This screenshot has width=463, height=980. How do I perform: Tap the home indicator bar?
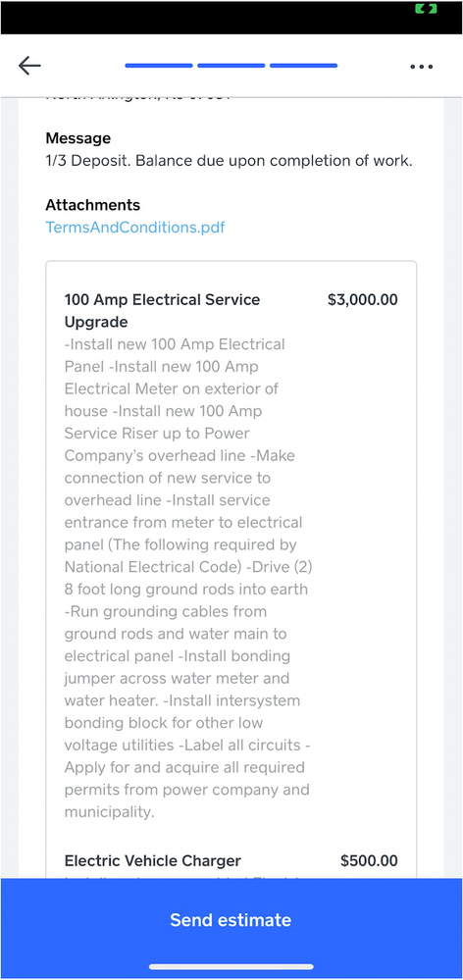tap(231, 967)
